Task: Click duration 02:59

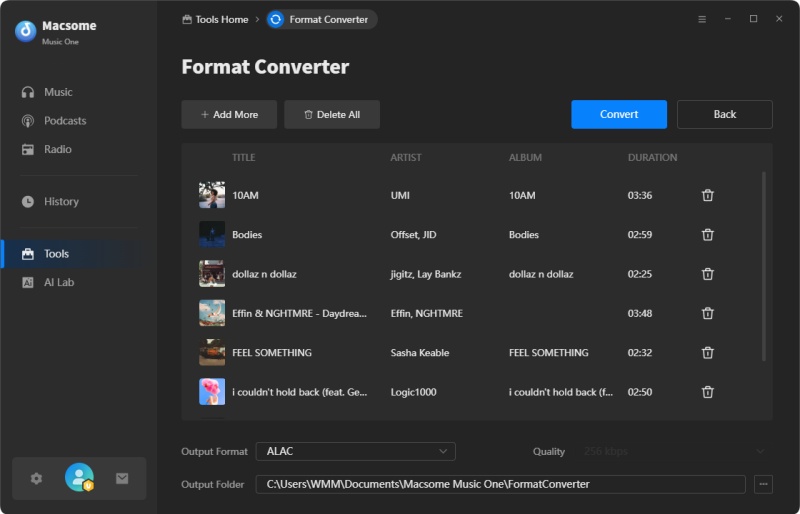Action: click(x=640, y=234)
